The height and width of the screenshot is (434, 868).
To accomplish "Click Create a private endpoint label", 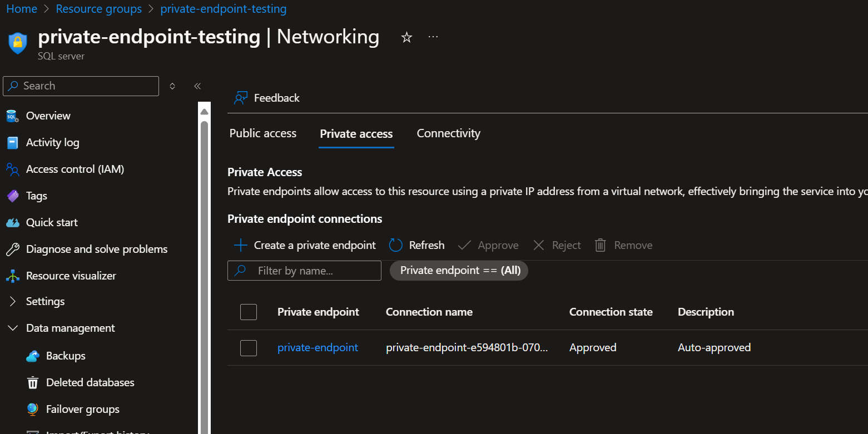I will point(315,245).
